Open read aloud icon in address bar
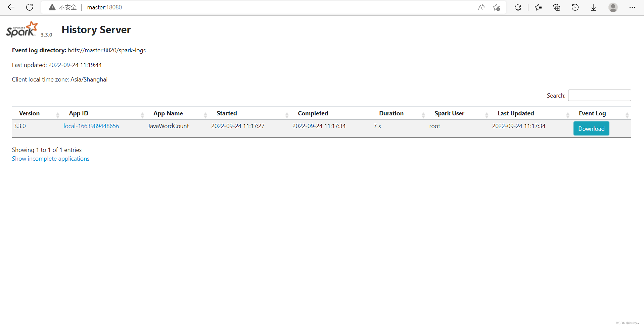Screen dimensions: 644x328 [x=481, y=7]
